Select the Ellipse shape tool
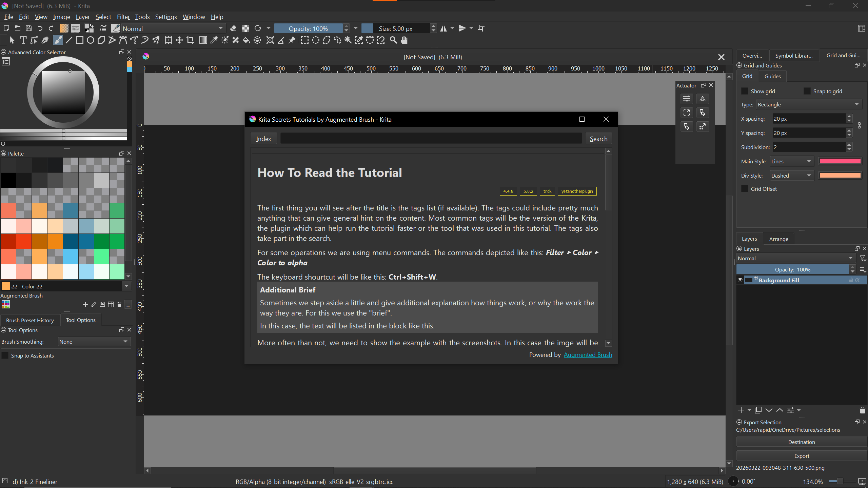Screen dimensions: 868x488 point(91,40)
